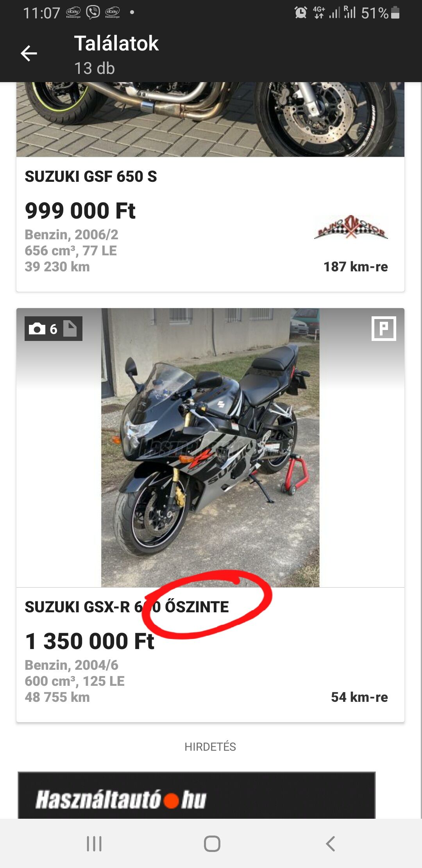This screenshot has height=868, width=422.
Task: Tap Android home button
Action: (212, 843)
